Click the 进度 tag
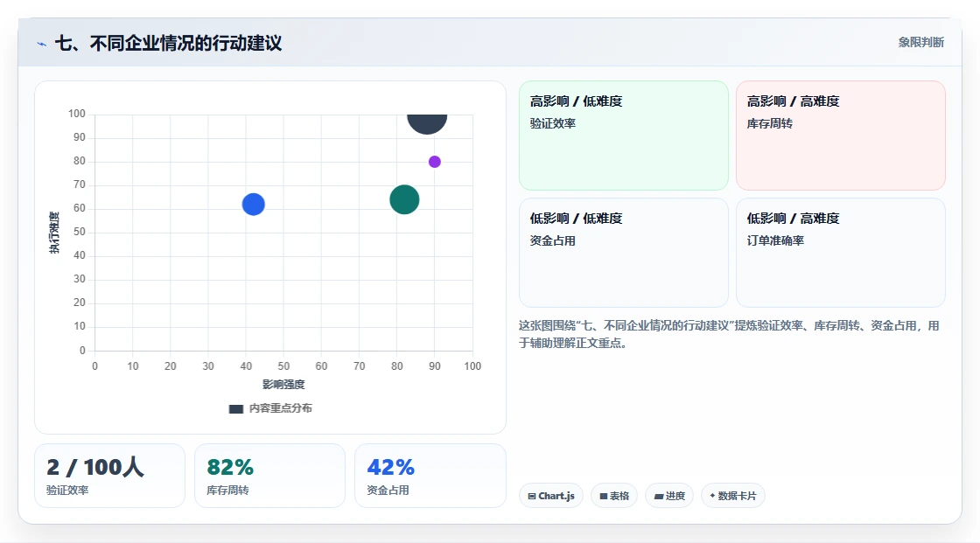The width and height of the screenshot is (980, 543). (668, 496)
